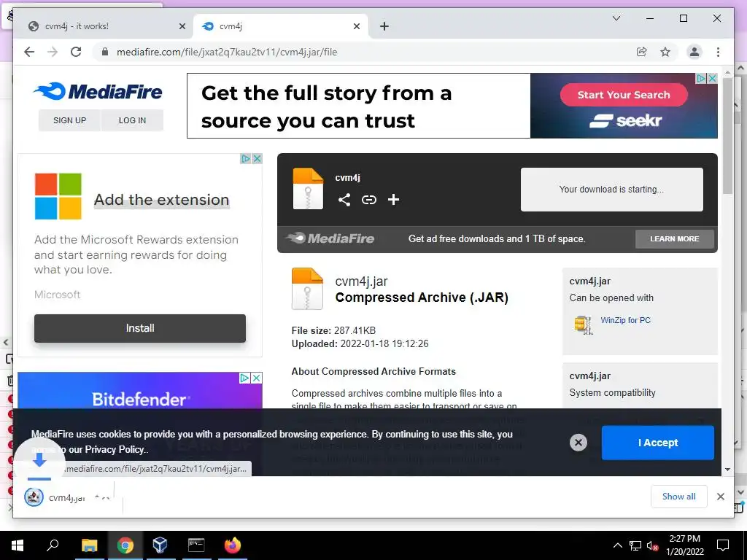Open VirtualBox from taskbar
This screenshot has height=560, width=747.
160,545
